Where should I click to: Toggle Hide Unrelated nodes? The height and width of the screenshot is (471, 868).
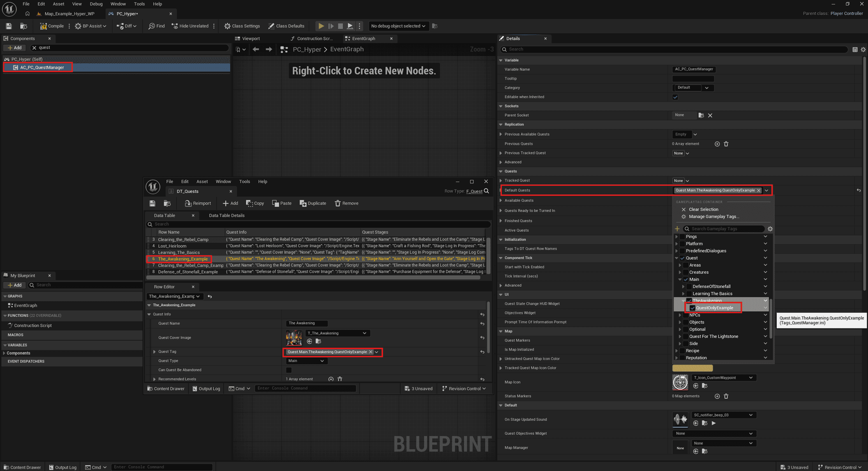pyautogui.click(x=190, y=26)
